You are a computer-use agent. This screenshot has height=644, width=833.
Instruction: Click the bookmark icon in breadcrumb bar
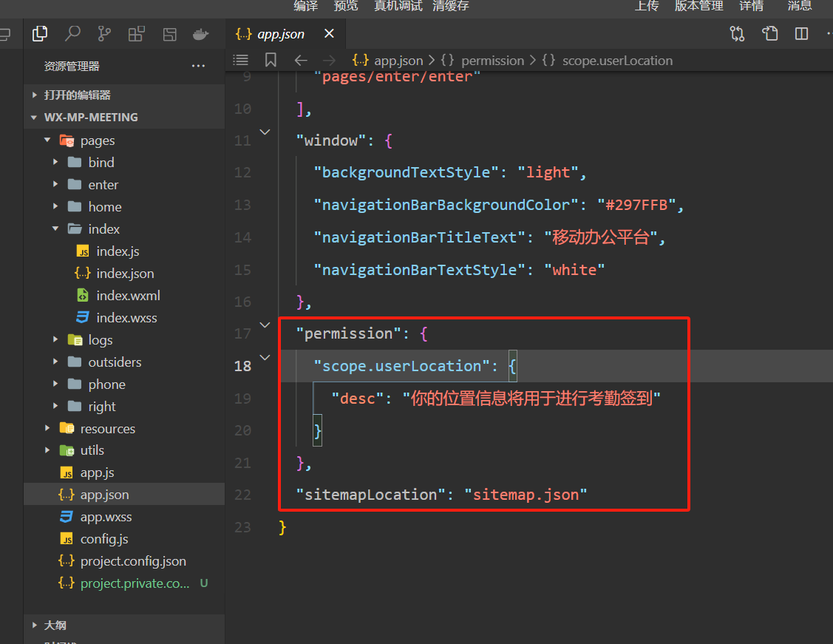[x=271, y=60]
